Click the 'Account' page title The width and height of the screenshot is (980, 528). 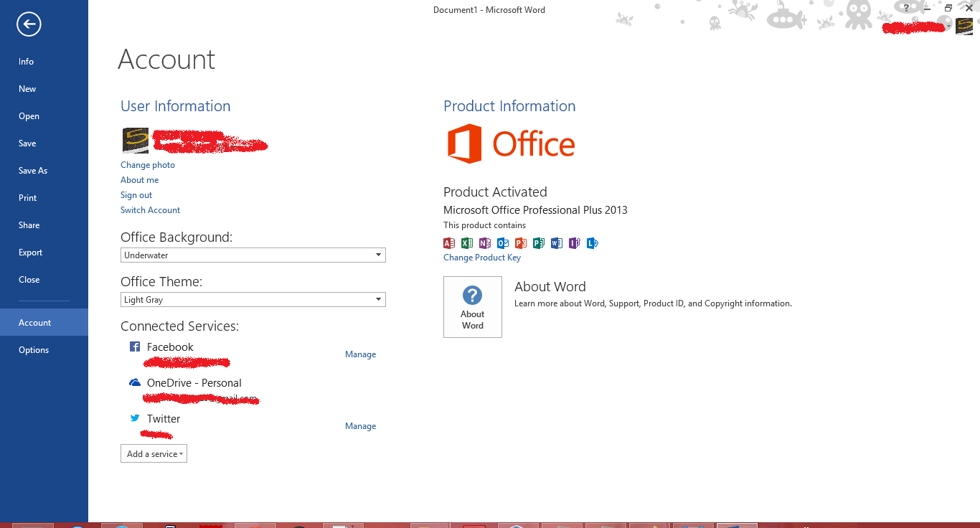[x=166, y=60]
